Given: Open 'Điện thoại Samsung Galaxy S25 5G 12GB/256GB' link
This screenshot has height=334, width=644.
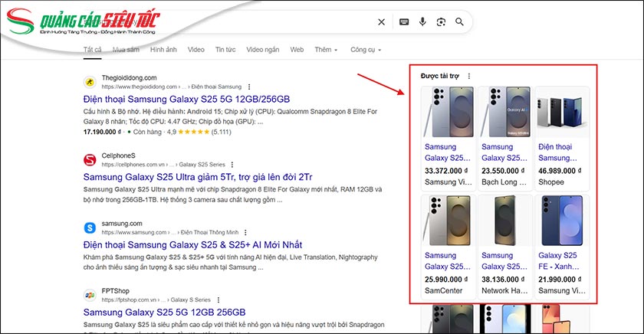Looking at the screenshot, I should [186, 100].
